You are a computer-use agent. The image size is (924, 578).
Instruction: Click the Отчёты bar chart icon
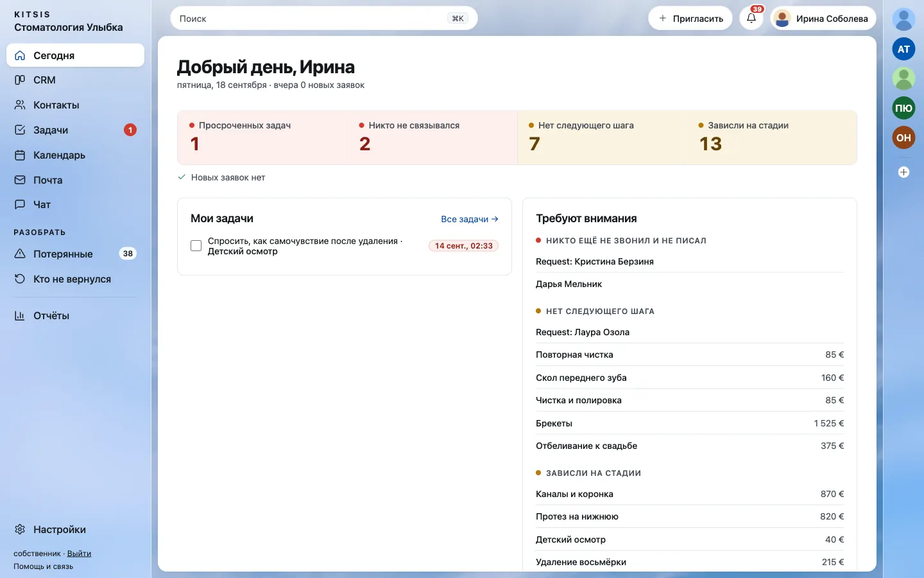(x=20, y=315)
